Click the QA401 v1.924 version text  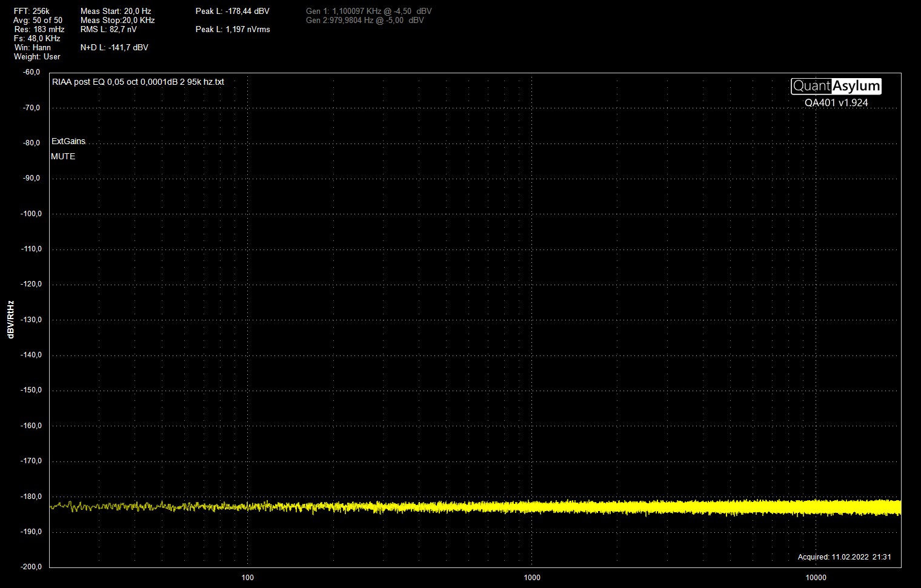click(x=836, y=103)
